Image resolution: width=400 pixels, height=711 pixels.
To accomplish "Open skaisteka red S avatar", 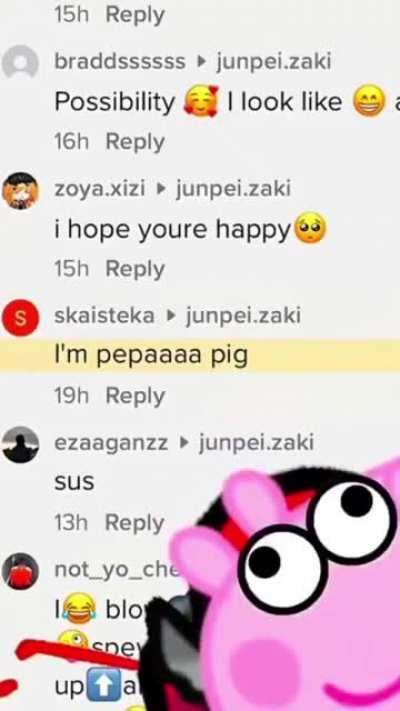I will click(x=20, y=317).
